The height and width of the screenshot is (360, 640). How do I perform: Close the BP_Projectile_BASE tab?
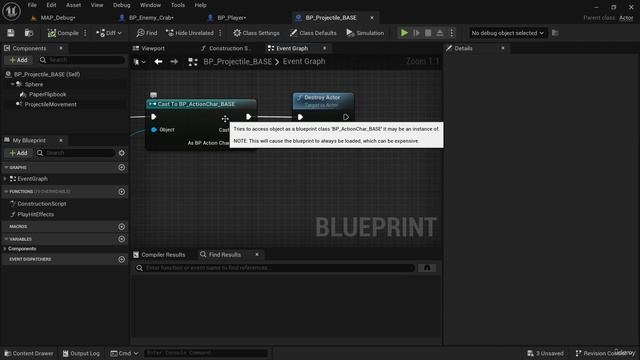coord(372,18)
